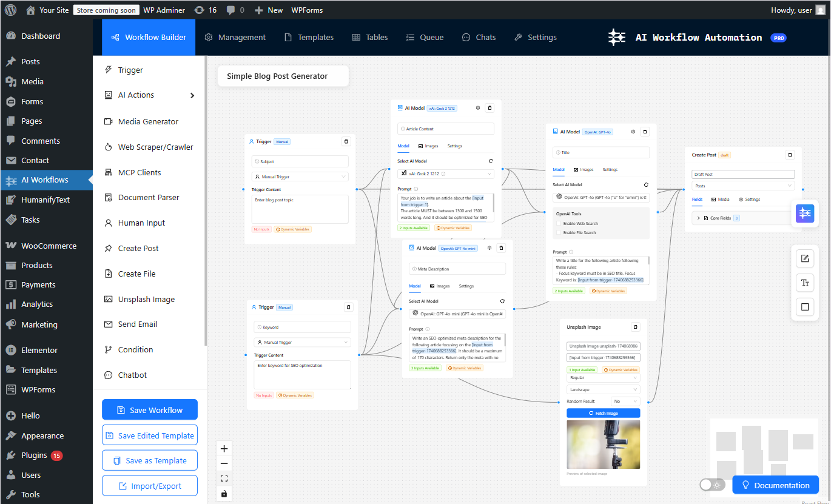The image size is (831, 504).
Task: Open Your Site home link
Action: click(47, 10)
